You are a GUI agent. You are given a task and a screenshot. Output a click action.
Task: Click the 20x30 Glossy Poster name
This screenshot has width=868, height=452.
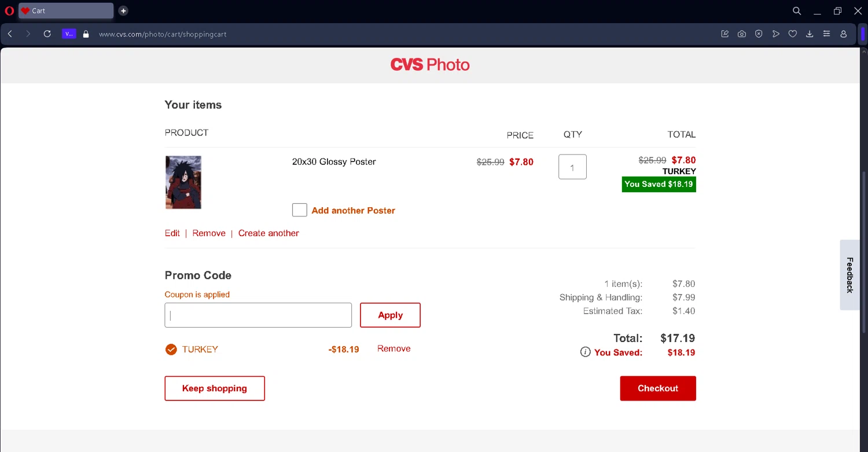[x=334, y=161]
